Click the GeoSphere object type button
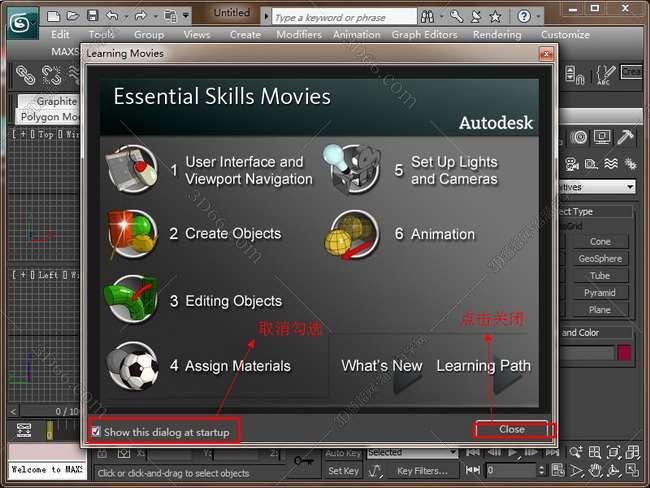 [600, 258]
